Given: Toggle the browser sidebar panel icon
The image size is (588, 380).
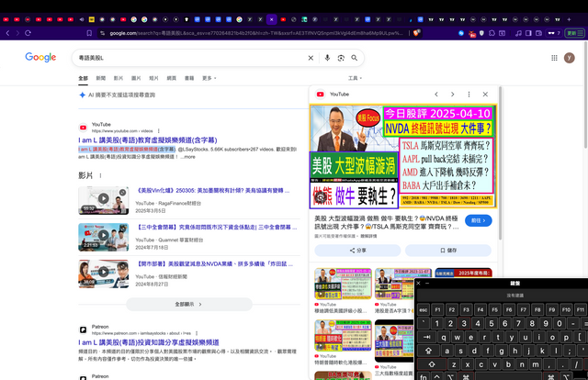Looking at the screenshot, I should click(528, 33).
